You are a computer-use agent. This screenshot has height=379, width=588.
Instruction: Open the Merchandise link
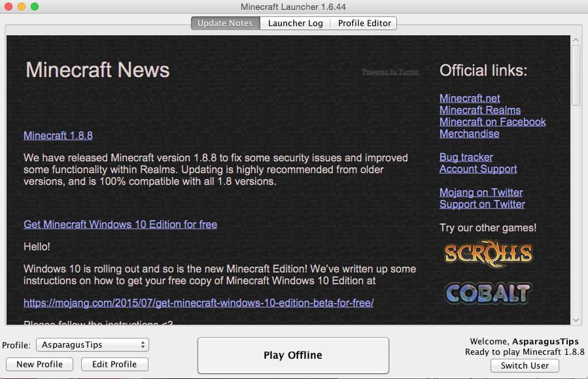coord(469,134)
